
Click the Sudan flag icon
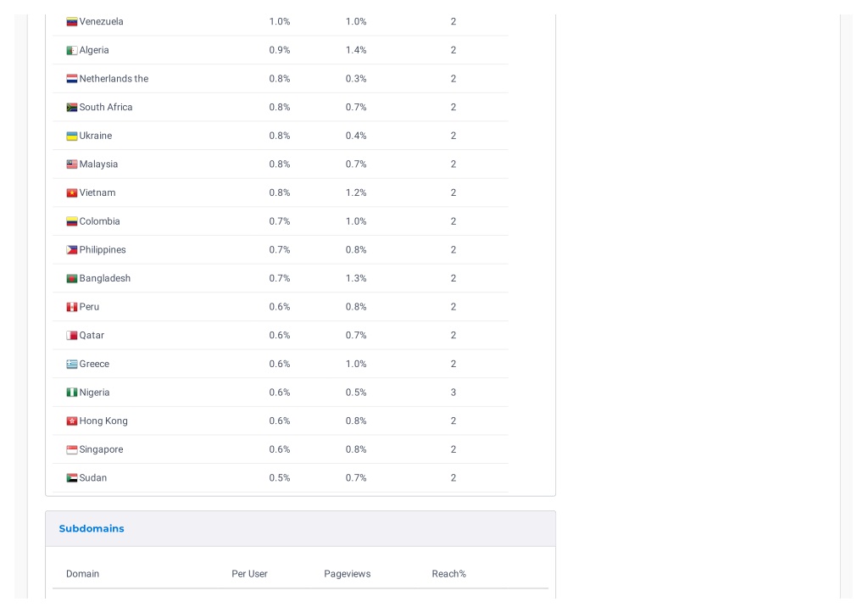pos(72,478)
